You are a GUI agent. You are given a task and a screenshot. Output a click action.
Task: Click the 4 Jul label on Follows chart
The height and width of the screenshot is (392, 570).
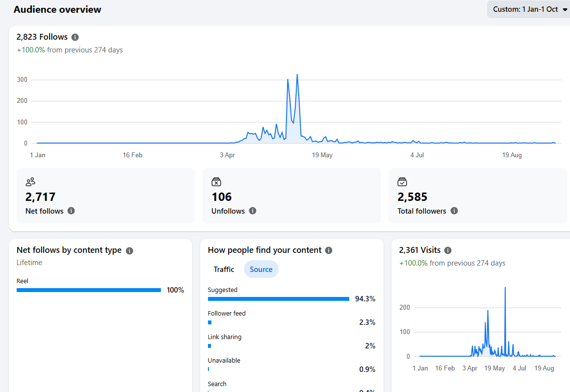(x=417, y=155)
